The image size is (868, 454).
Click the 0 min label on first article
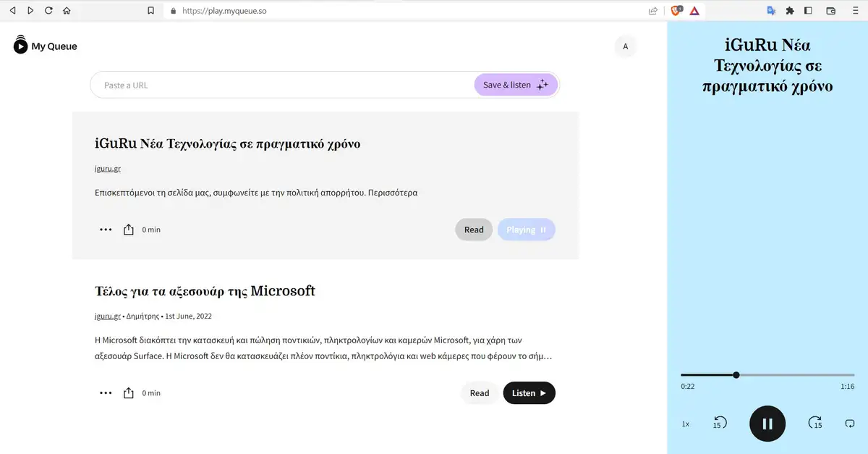tap(151, 230)
